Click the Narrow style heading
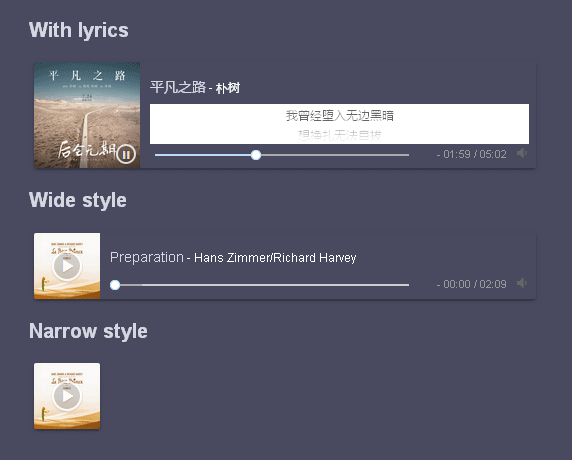This screenshot has width=572, height=460. click(x=88, y=331)
